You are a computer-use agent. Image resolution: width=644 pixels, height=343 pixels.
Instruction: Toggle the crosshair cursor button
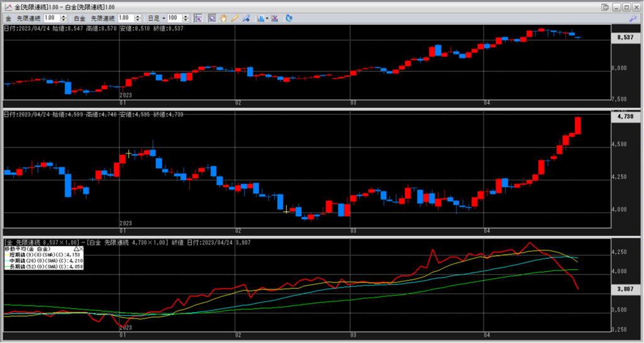click(198, 18)
